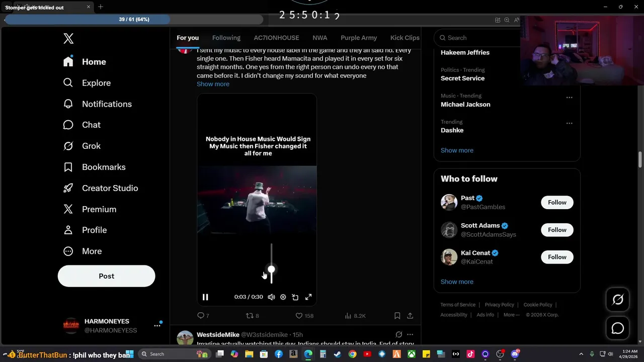Open the Hakeem Jeffries trend
Screen dimensions: 644x362
pos(465,52)
